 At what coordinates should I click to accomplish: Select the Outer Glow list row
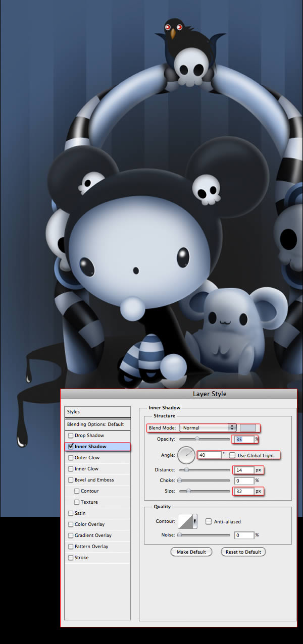click(98, 458)
